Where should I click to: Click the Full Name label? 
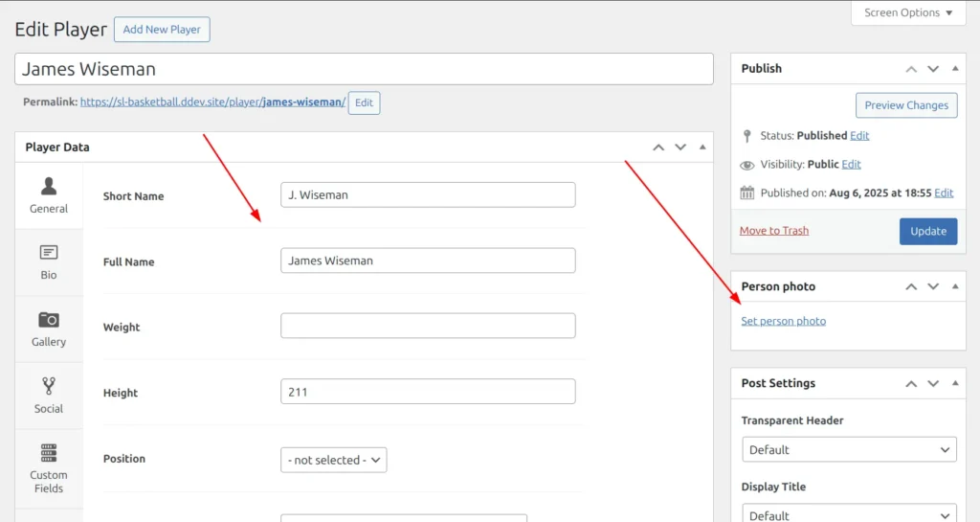tap(129, 261)
